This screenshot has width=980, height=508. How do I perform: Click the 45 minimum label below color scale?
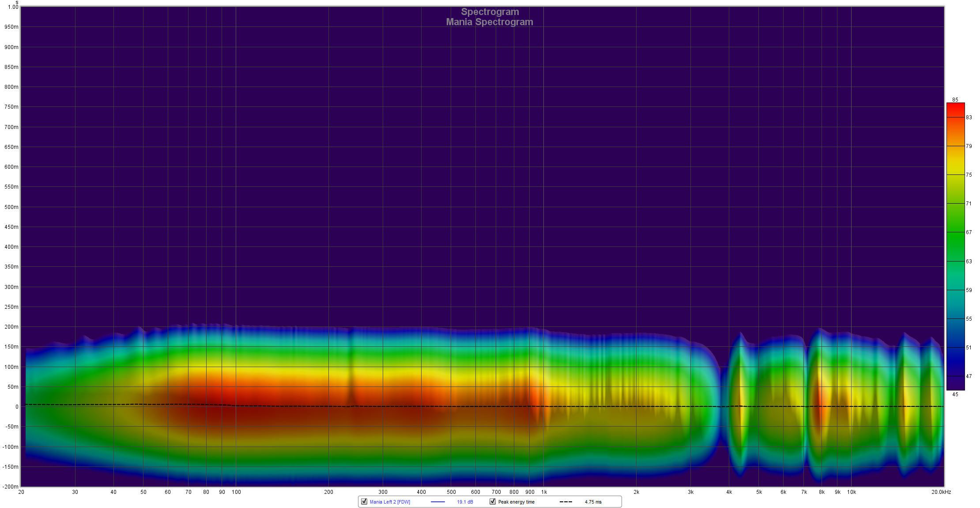tap(955, 394)
